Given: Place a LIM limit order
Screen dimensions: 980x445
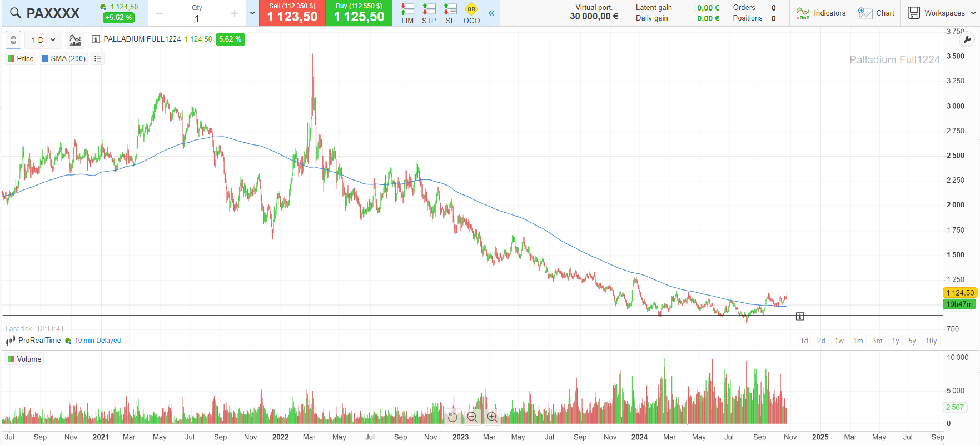Looking at the screenshot, I should pos(407,13).
